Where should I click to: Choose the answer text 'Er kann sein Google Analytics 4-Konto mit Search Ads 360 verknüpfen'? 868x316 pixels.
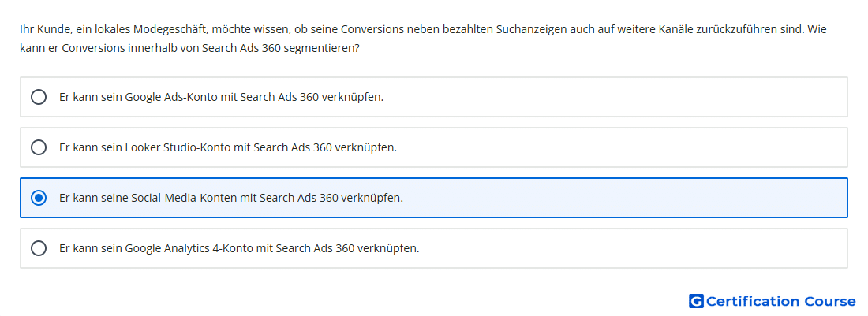coord(239,248)
